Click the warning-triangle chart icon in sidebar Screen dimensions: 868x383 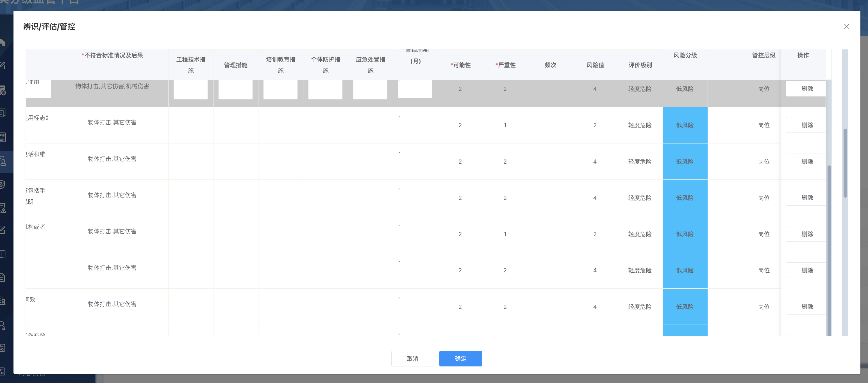[3, 208]
